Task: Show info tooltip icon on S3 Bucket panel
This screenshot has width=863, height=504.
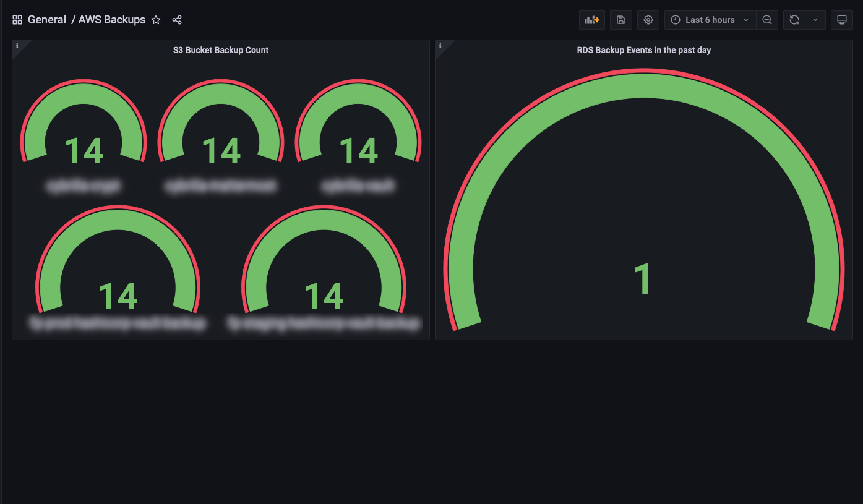Action: [x=17, y=46]
